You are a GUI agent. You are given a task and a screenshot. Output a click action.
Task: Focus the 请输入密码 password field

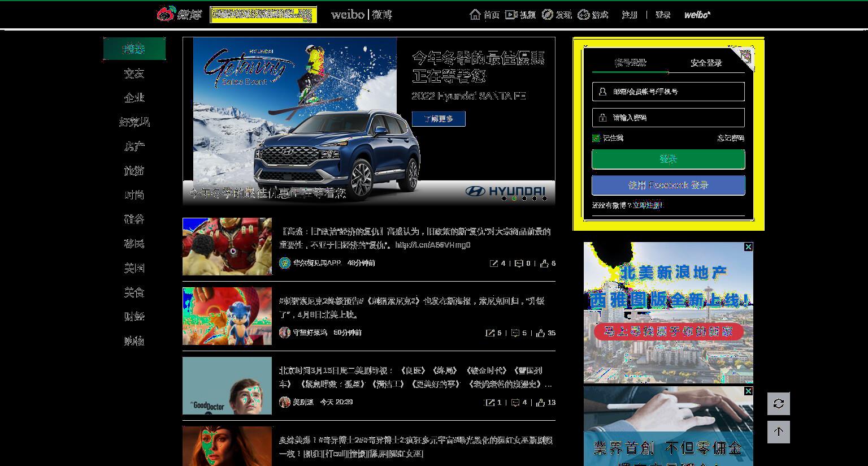pyautogui.click(x=669, y=118)
